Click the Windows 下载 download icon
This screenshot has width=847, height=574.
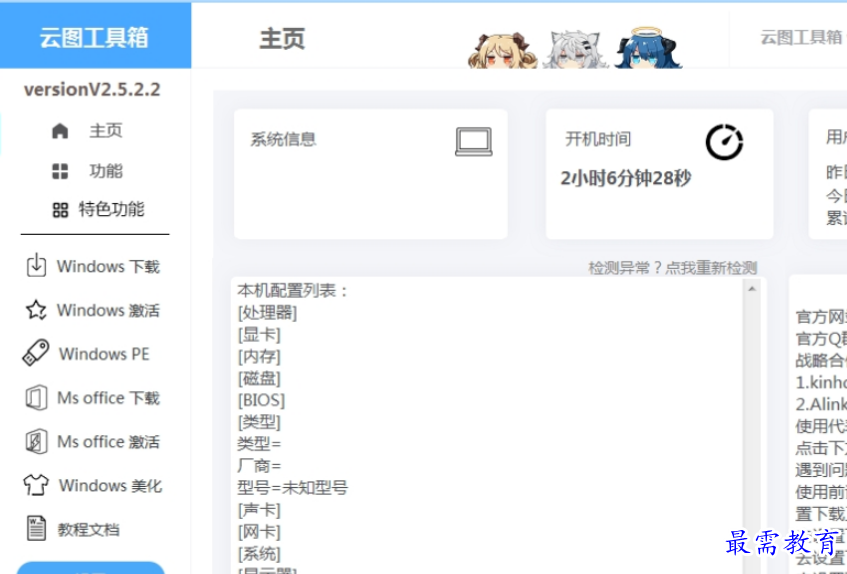(x=36, y=266)
